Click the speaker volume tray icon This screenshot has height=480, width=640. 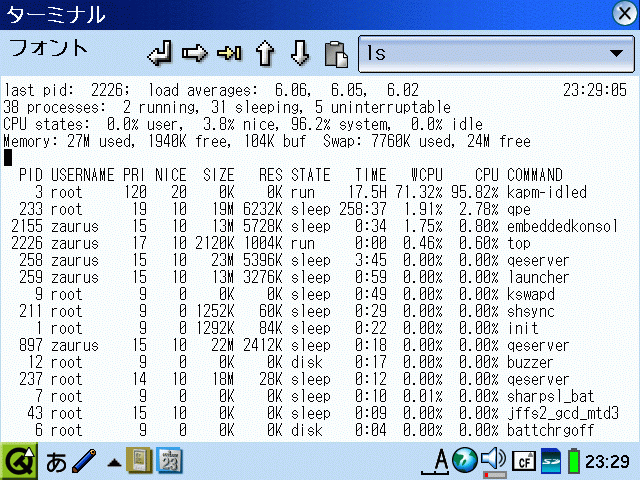(x=493, y=461)
